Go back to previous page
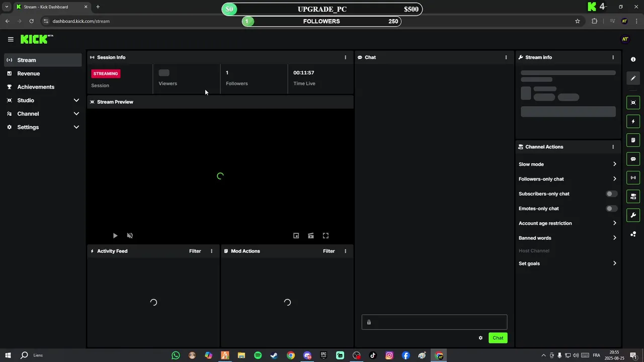 [7, 21]
